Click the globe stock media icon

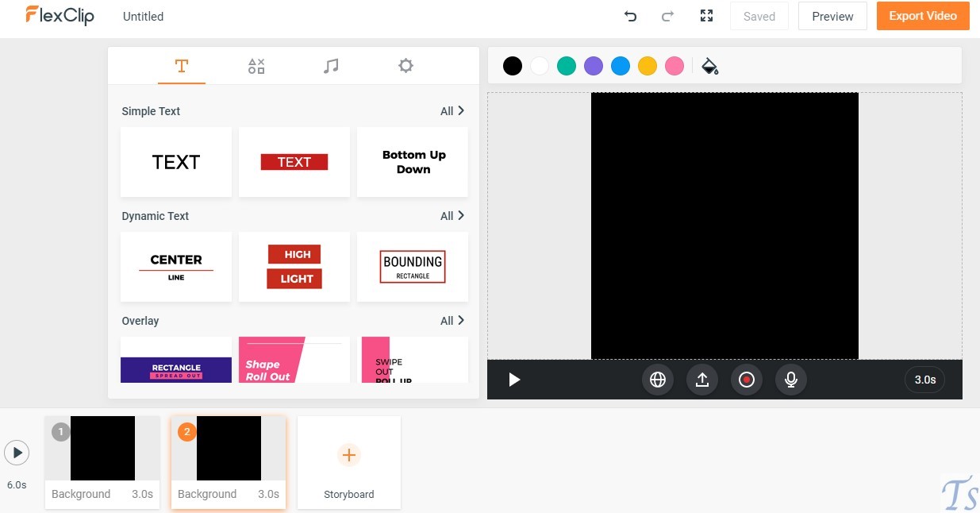[658, 380]
